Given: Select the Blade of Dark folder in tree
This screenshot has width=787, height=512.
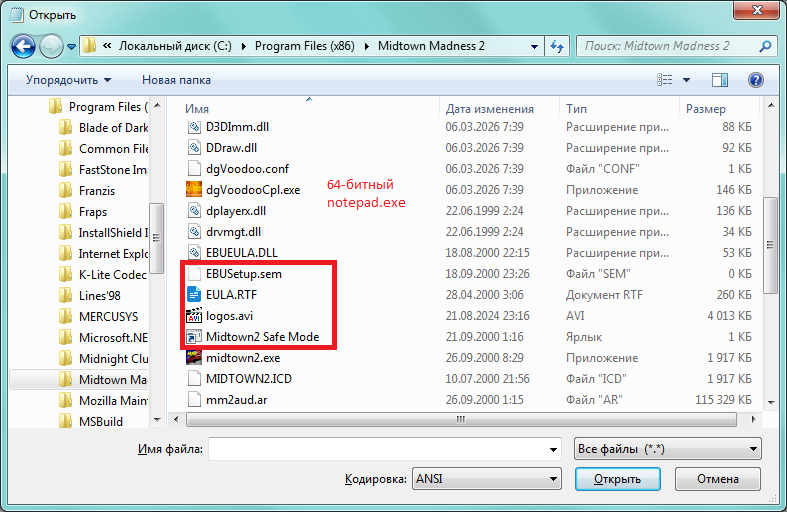Looking at the screenshot, I should (x=103, y=128).
